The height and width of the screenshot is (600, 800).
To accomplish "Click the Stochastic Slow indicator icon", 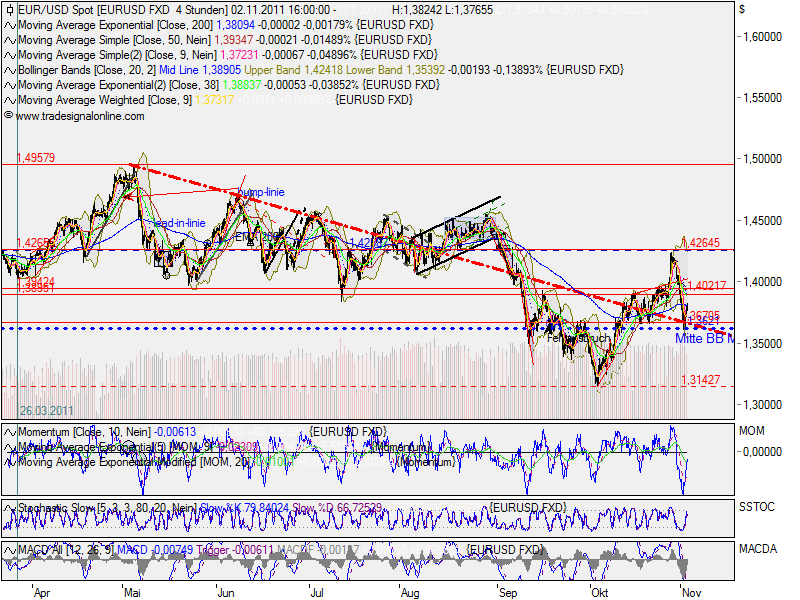I will (x=10, y=508).
